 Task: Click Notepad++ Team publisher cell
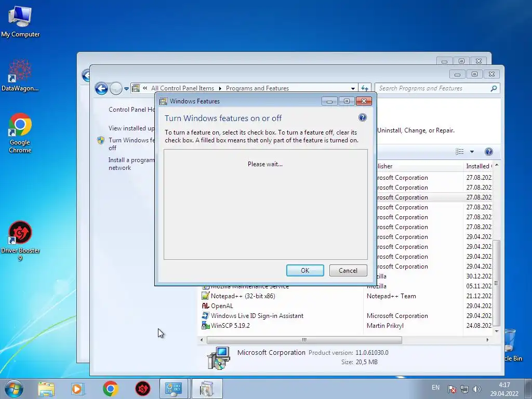coord(391,296)
